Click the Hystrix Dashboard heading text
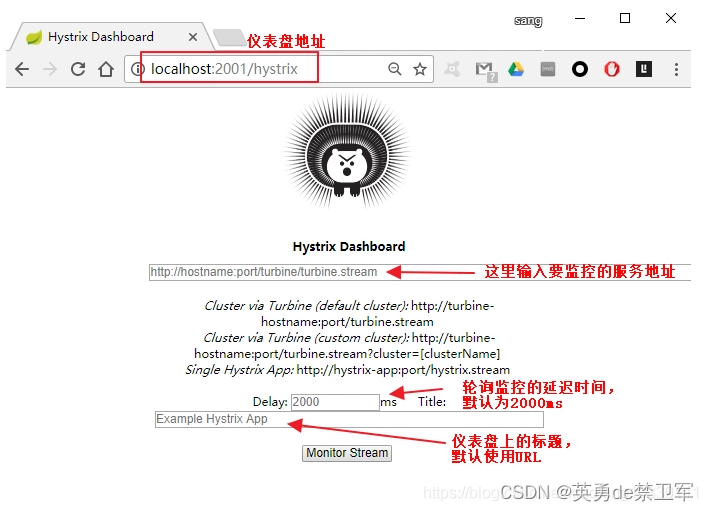 tap(349, 246)
